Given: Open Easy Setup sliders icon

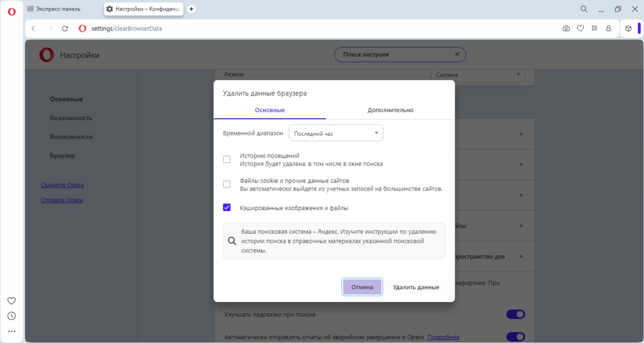Looking at the screenshot, I should pos(594,29).
